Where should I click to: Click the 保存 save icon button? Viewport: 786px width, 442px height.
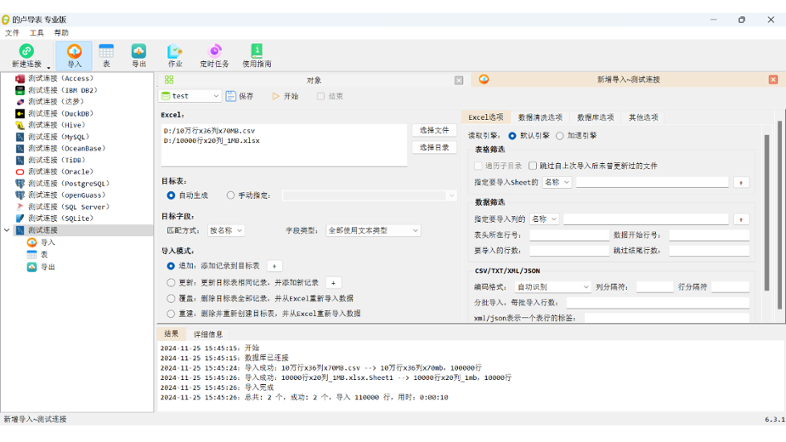pyautogui.click(x=231, y=96)
